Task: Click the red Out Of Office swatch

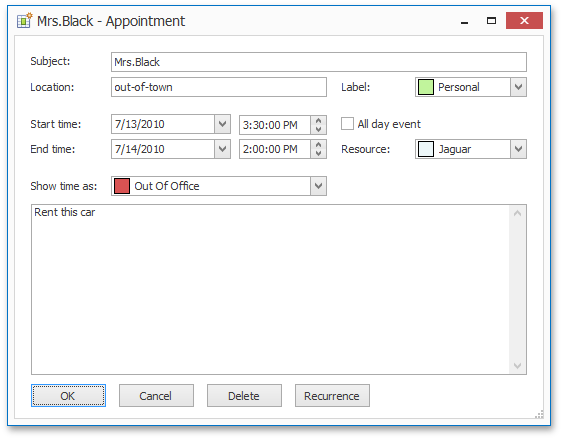Action: tap(122, 186)
